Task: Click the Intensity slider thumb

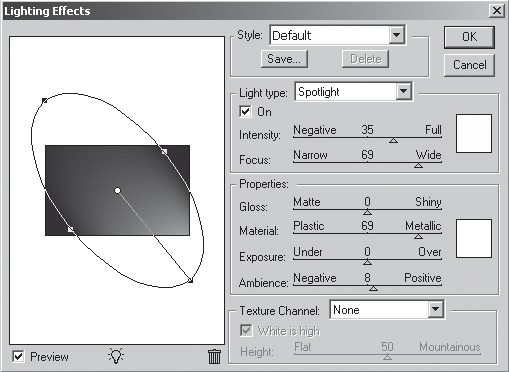Action: [x=393, y=141]
